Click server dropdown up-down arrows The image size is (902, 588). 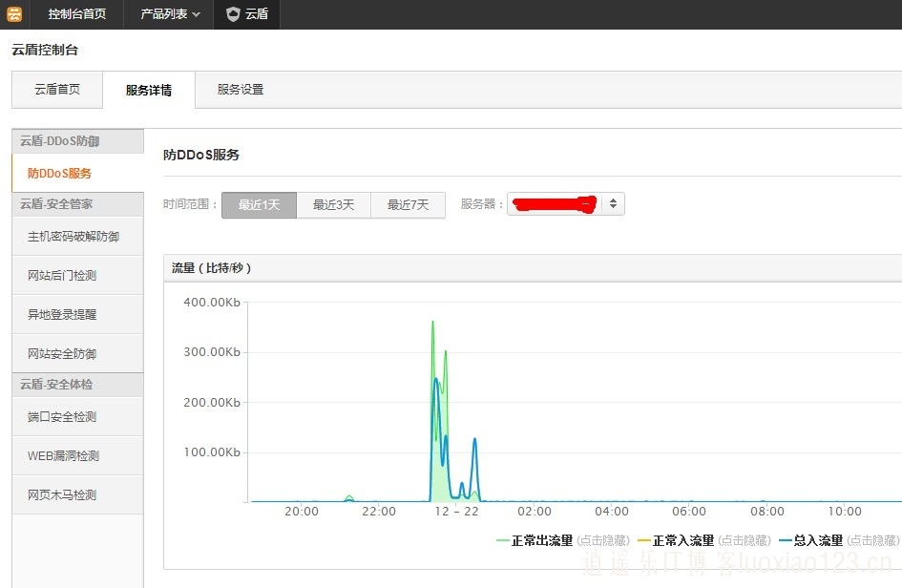(613, 203)
